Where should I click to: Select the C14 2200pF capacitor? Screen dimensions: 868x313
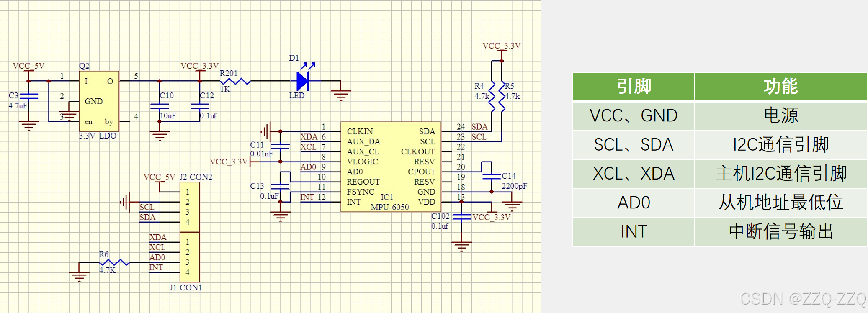[x=492, y=177]
